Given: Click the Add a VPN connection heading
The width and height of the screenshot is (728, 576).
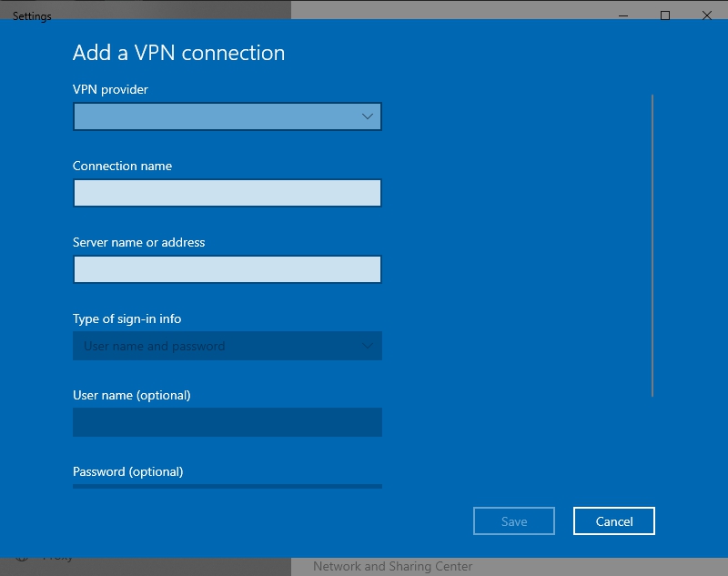Looking at the screenshot, I should (x=178, y=53).
